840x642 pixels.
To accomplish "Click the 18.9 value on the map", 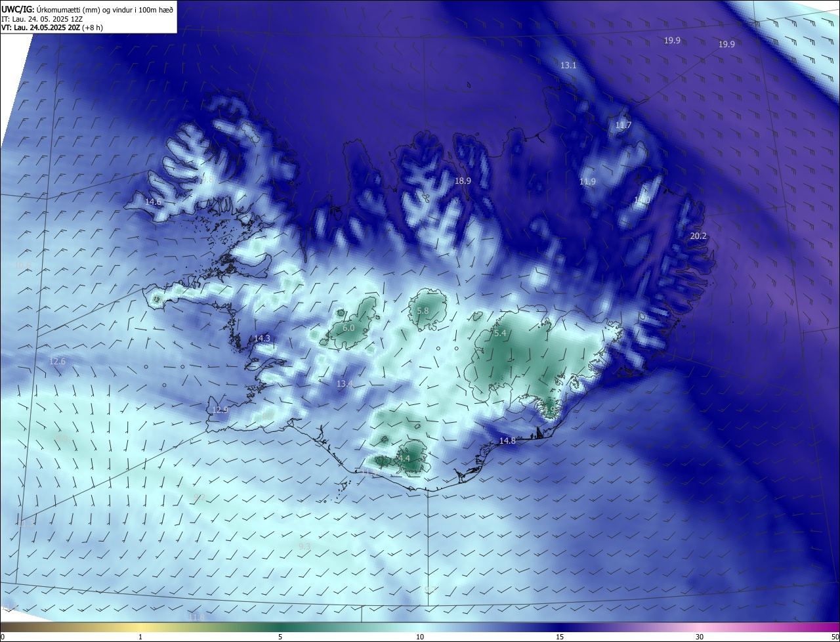I will 463,181.
